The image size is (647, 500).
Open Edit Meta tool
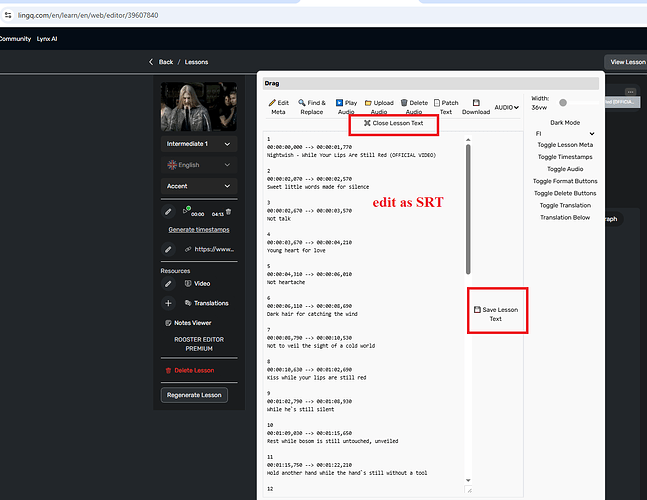[x=279, y=107]
